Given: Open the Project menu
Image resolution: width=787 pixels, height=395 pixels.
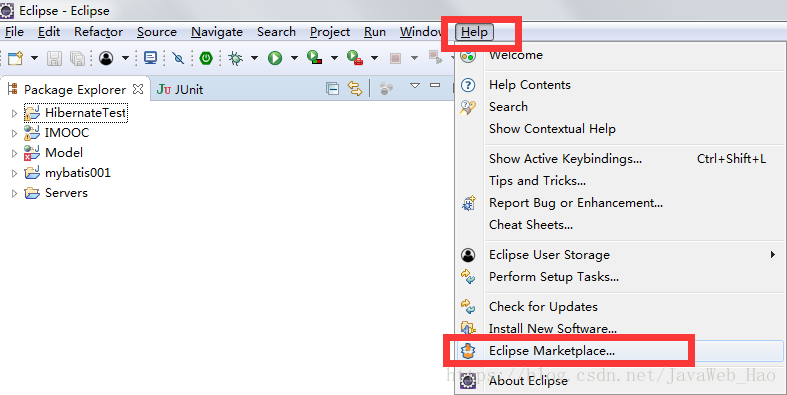Looking at the screenshot, I should (330, 32).
